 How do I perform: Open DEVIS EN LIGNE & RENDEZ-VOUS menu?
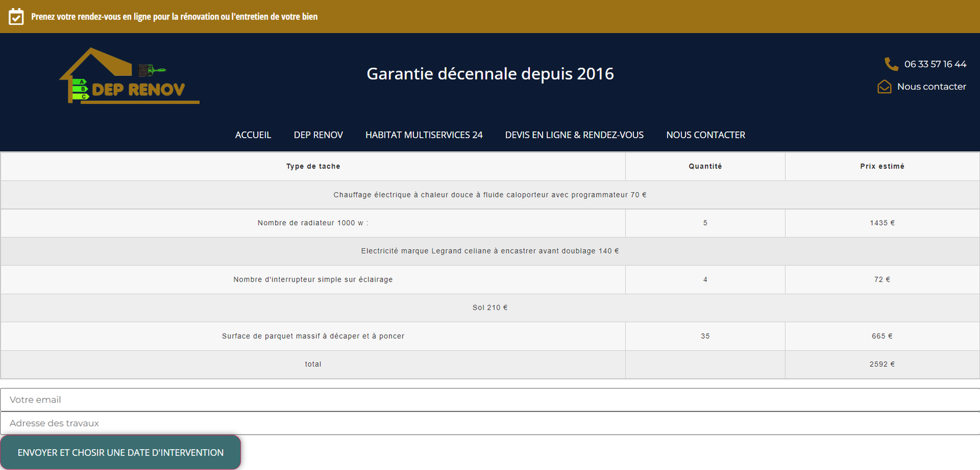(x=574, y=135)
